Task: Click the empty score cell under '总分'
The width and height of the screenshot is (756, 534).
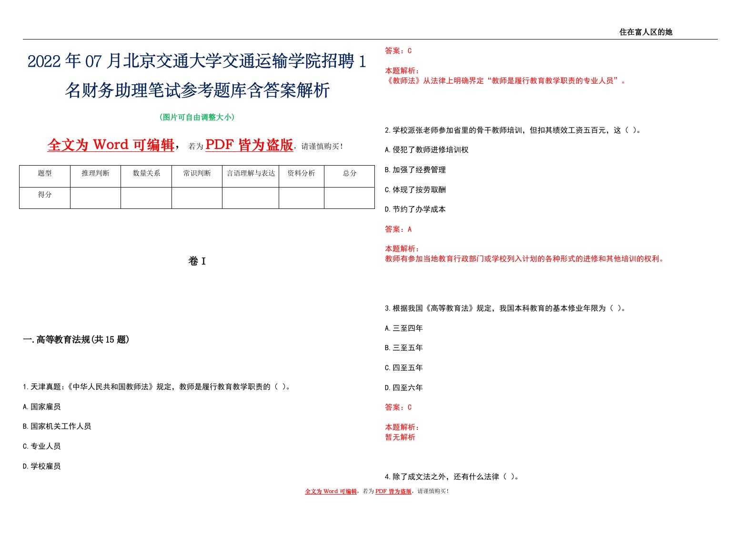Action: click(350, 198)
